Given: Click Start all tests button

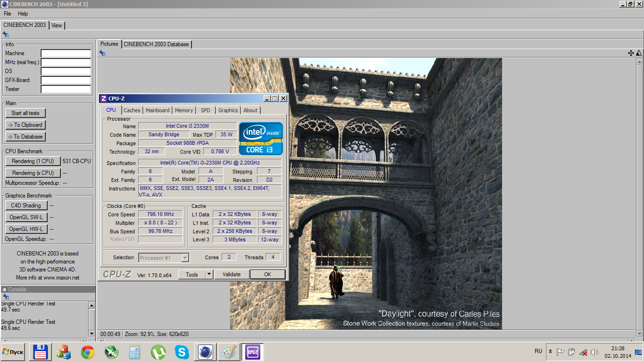Looking at the screenshot, I should point(25,113).
